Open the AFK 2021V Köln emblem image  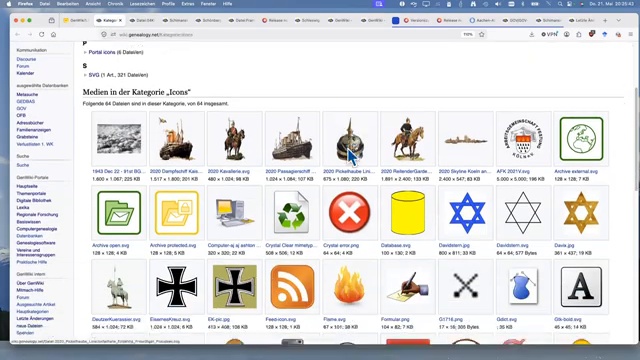[x=523, y=139]
